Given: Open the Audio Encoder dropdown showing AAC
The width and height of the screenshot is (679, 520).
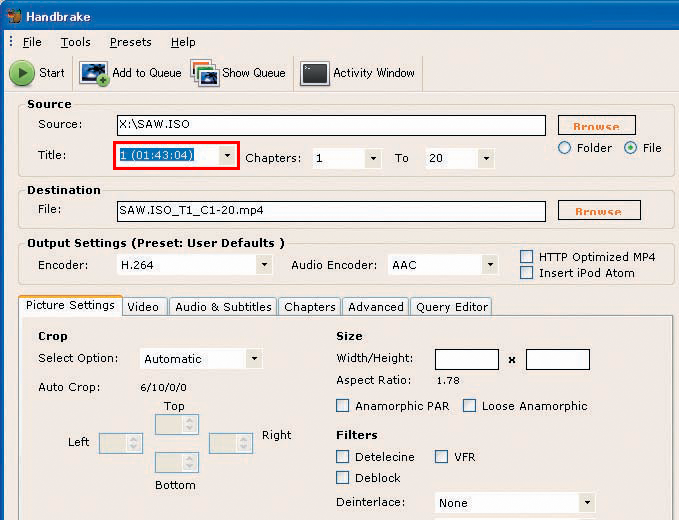Looking at the screenshot, I should (443, 265).
